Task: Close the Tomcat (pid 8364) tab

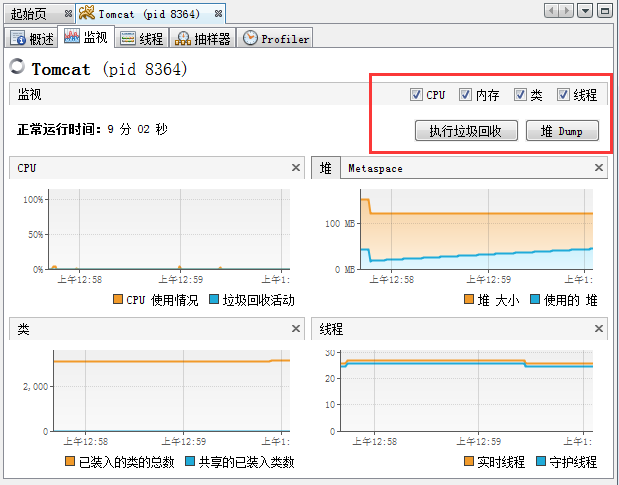Action: (219, 13)
